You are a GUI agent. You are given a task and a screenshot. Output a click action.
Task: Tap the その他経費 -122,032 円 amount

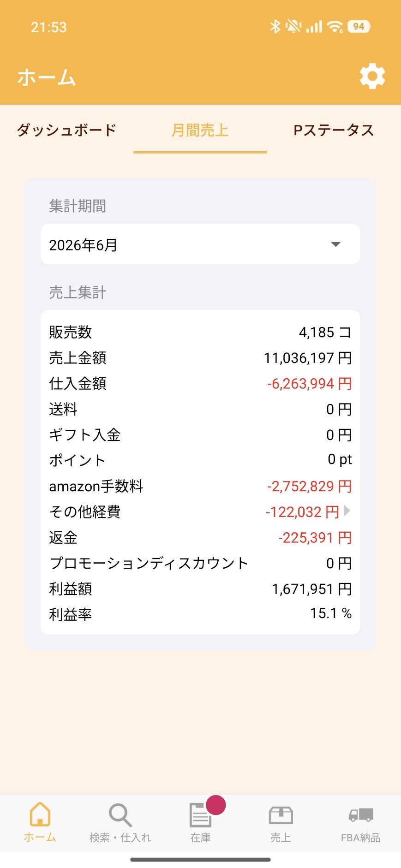pos(302,512)
